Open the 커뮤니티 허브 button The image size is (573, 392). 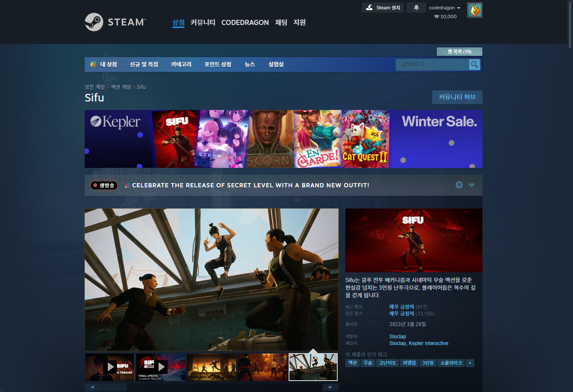[457, 97]
